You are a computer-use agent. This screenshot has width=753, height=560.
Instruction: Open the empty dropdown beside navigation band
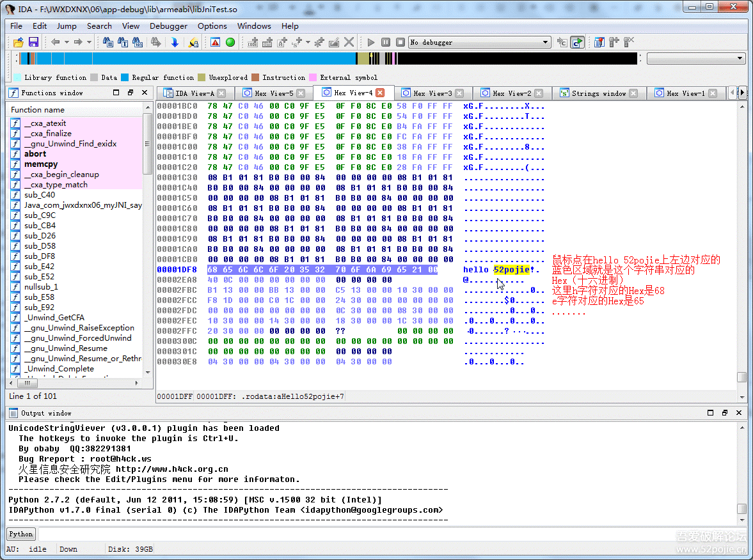point(696,59)
